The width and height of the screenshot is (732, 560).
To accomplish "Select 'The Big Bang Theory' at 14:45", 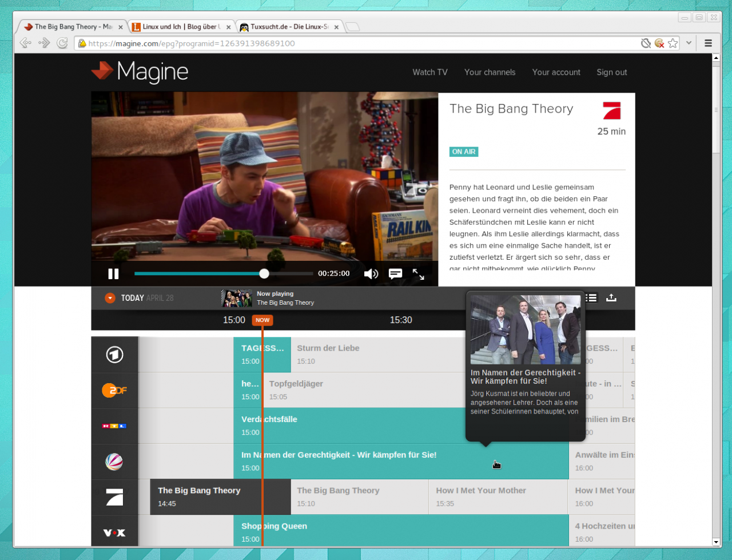I will tap(221, 497).
